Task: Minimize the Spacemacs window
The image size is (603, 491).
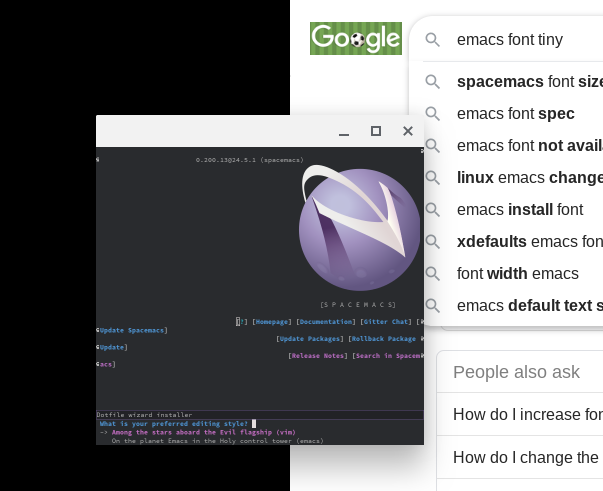Action: (344, 131)
